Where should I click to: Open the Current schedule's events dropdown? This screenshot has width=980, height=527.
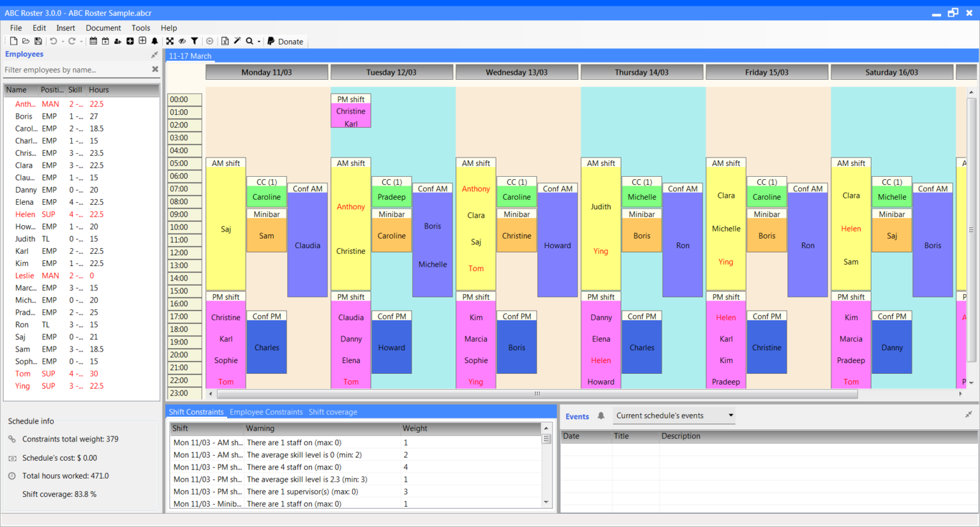(x=674, y=415)
